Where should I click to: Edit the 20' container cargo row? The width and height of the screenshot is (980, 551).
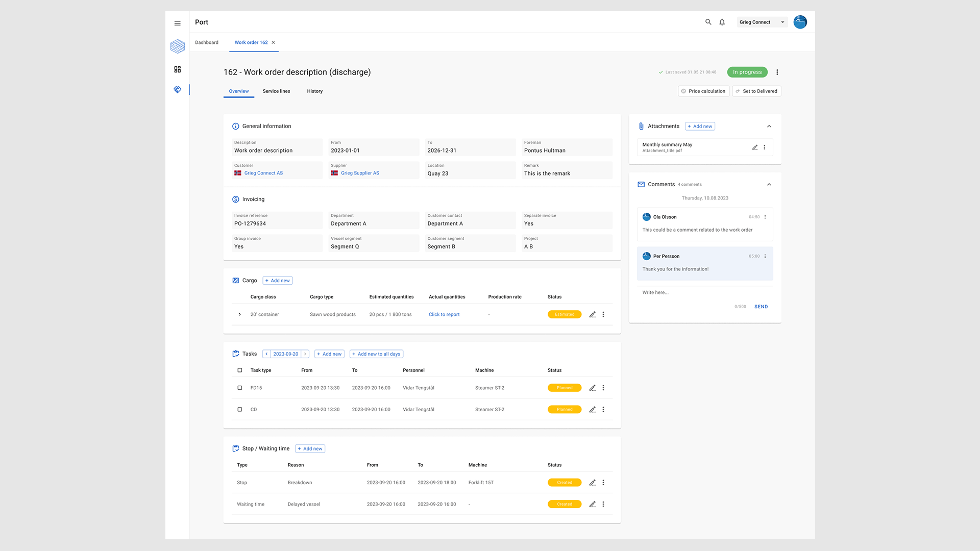[x=592, y=315]
